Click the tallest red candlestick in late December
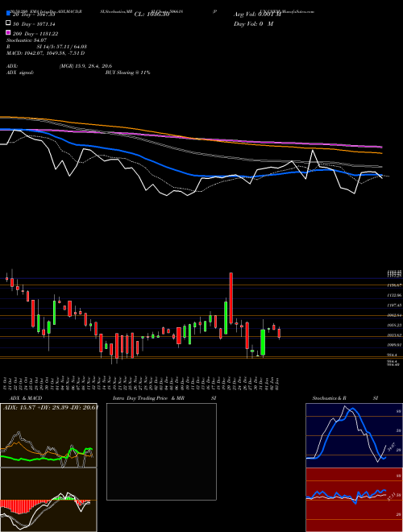The height and width of the screenshot is (532, 403). 231,298
